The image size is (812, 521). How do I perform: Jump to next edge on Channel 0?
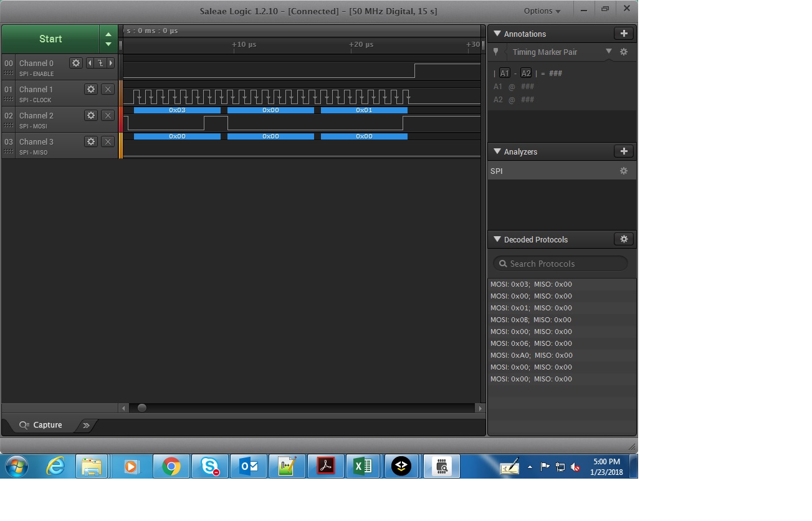[x=111, y=63]
